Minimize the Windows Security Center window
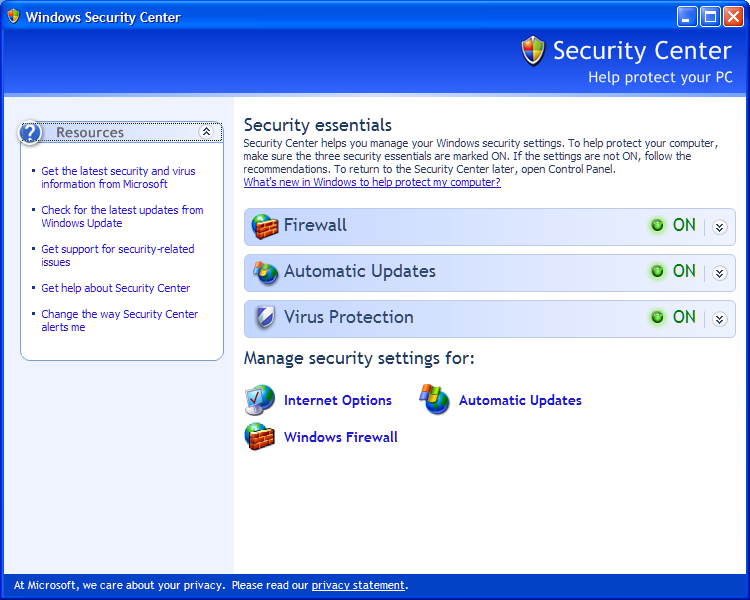750x600 pixels. pos(687,17)
